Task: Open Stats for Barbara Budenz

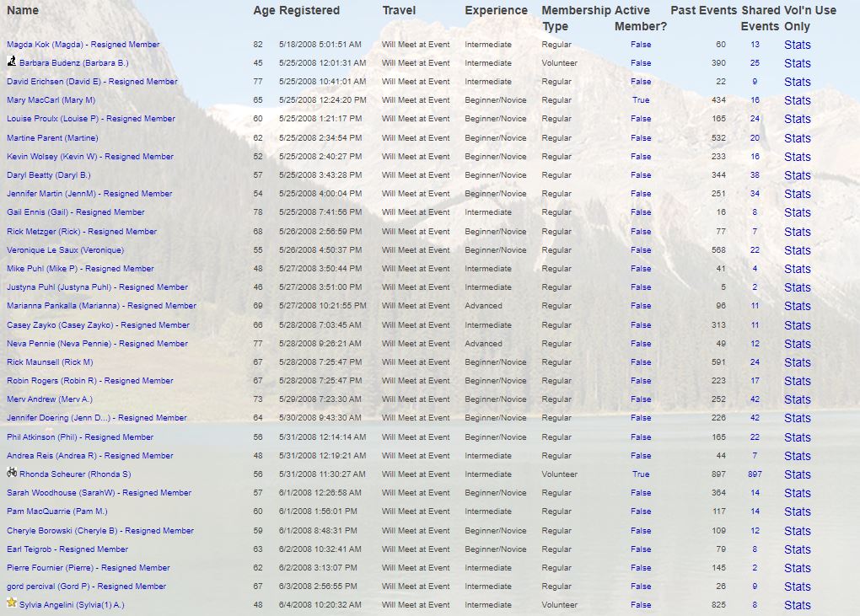Action: click(797, 63)
